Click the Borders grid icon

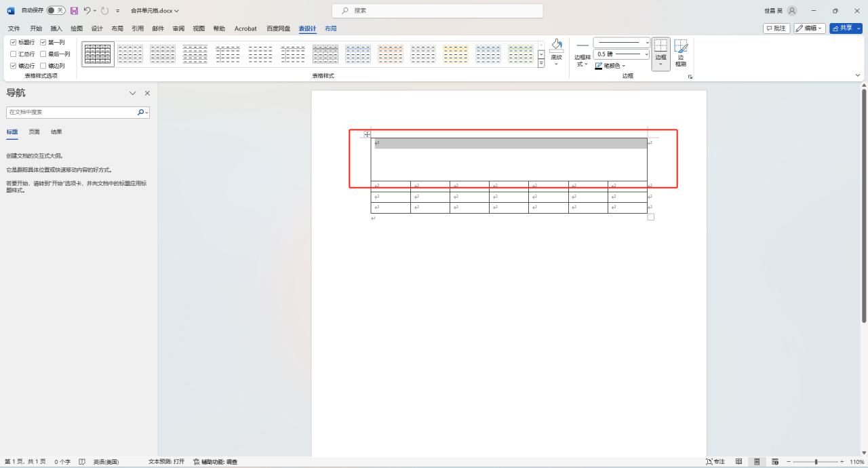(x=660, y=45)
